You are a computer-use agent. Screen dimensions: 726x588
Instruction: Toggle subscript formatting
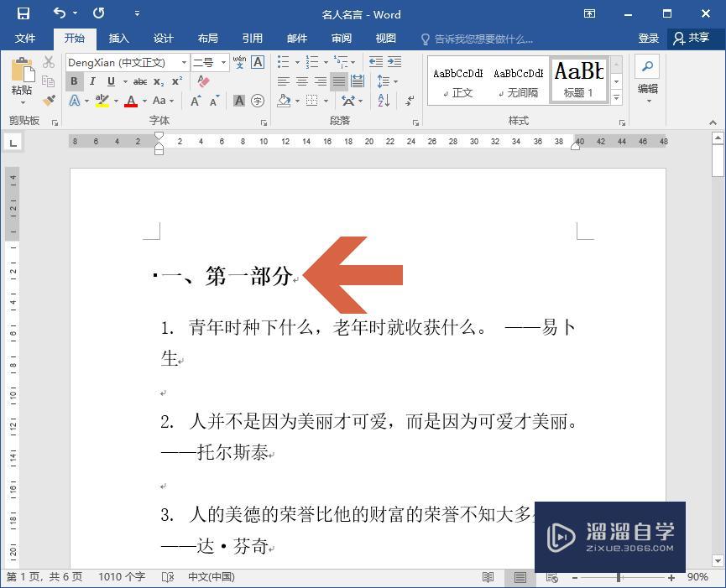(x=159, y=82)
